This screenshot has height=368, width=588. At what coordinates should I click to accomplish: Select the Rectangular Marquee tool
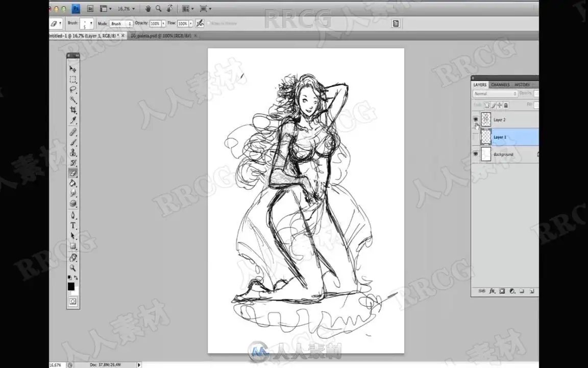pos(73,79)
